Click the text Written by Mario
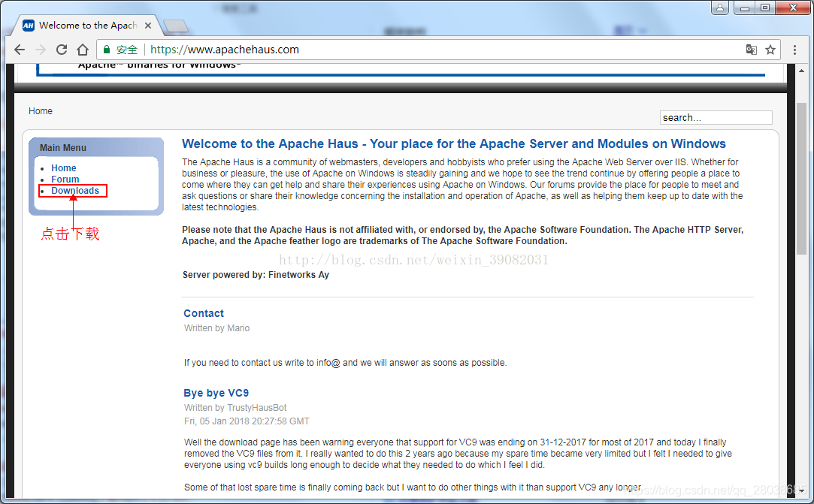 pos(216,328)
